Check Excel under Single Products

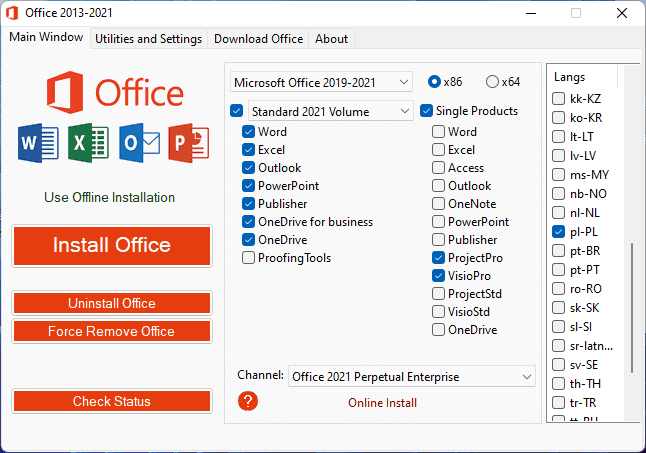[x=438, y=149]
